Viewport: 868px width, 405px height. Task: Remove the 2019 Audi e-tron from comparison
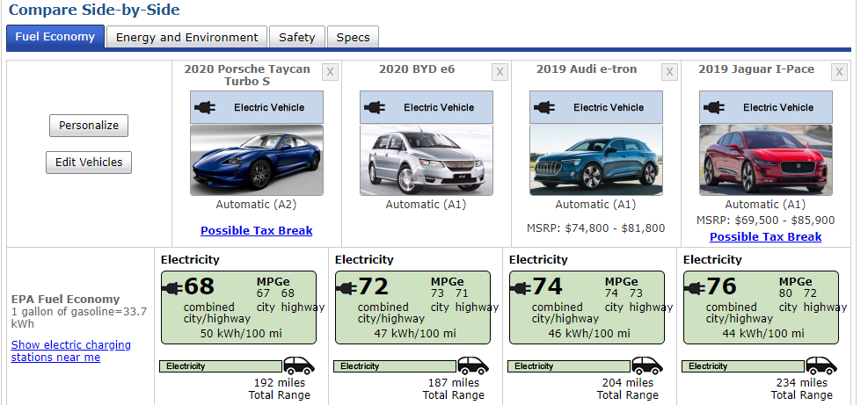tap(669, 72)
